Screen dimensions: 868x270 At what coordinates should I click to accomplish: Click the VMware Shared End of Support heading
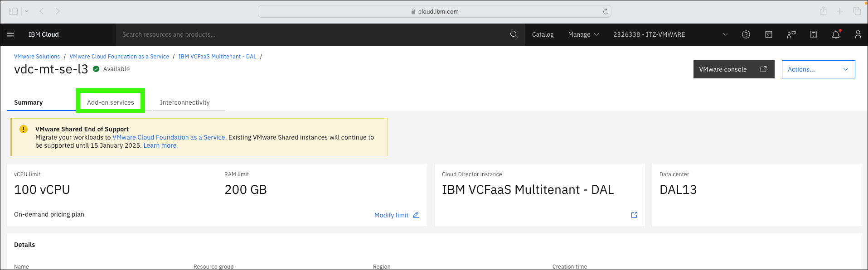pos(82,129)
